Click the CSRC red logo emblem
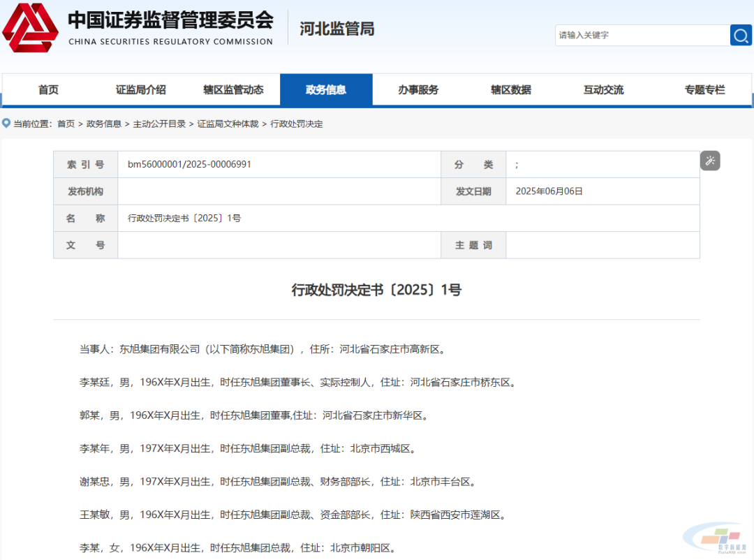The height and width of the screenshot is (560, 754). [30, 28]
